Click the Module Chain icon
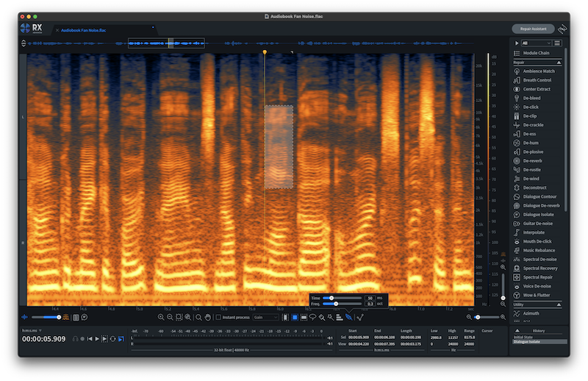The image size is (588, 381). click(517, 54)
